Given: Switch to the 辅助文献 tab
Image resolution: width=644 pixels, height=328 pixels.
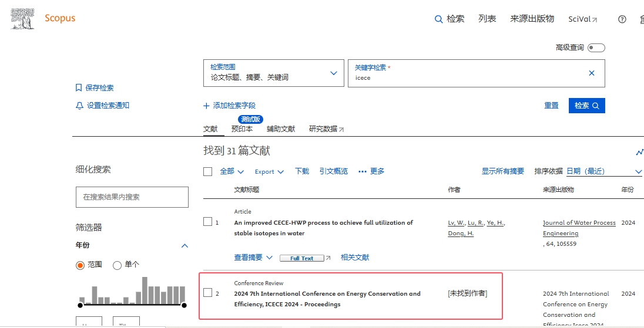Looking at the screenshot, I should [281, 129].
